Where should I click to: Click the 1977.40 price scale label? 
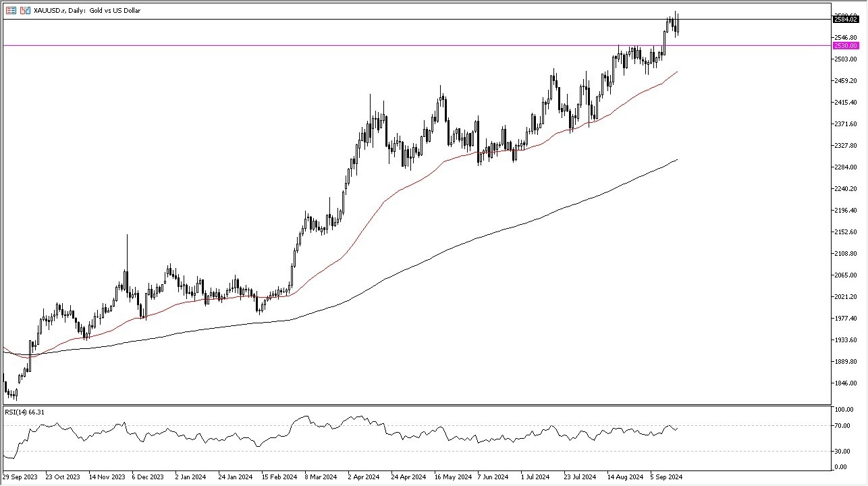[x=846, y=319]
